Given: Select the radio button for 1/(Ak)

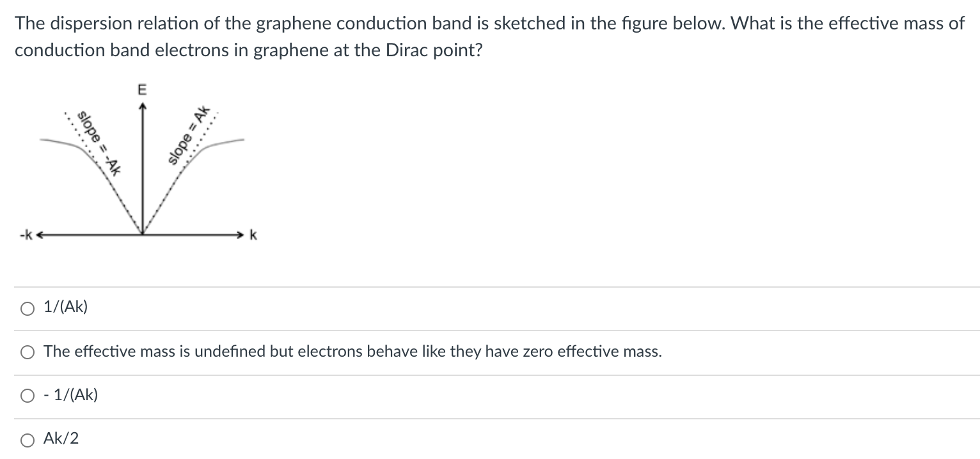Looking at the screenshot, I should pyautogui.click(x=26, y=307).
